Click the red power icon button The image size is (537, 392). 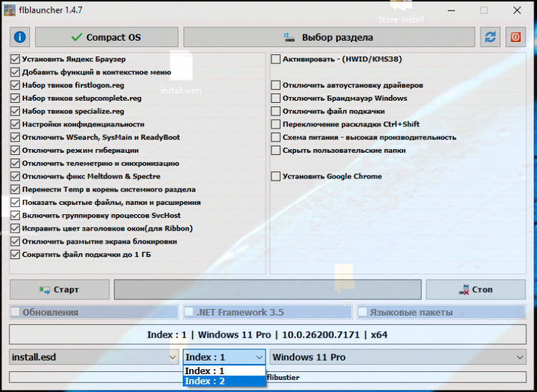[514, 37]
